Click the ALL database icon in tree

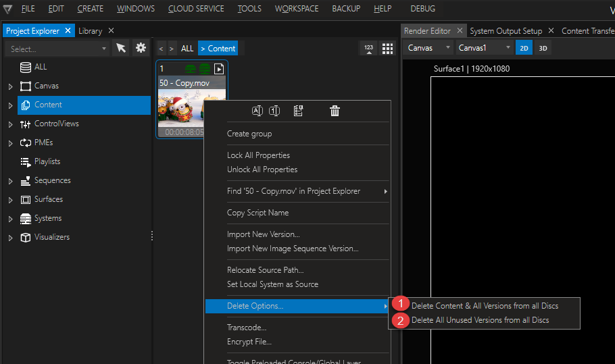(x=26, y=68)
